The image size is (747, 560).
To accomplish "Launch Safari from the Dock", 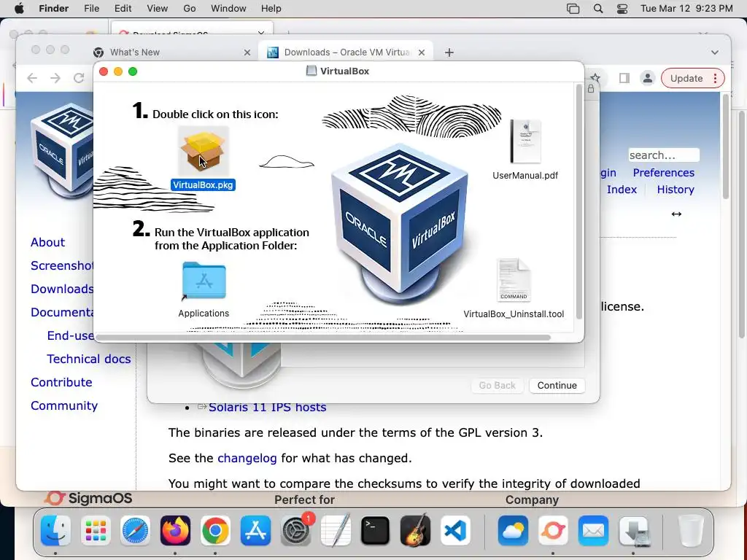I will (135, 531).
